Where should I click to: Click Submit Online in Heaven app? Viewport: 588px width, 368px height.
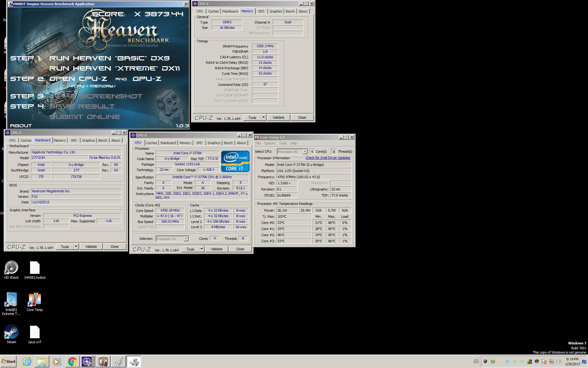pos(85,117)
